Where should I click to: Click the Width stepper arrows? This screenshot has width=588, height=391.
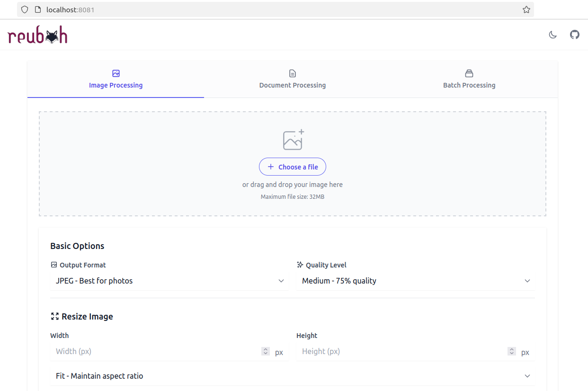tap(266, 351)
